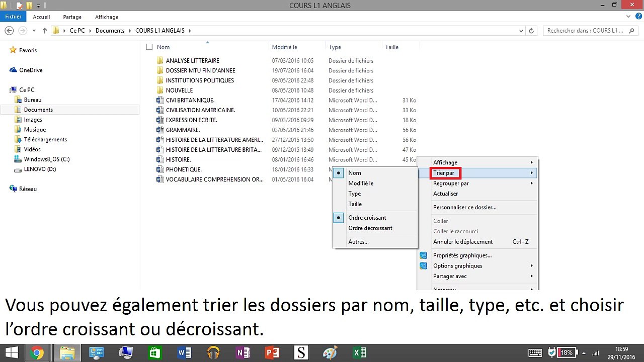The image size is (644, 362).
Task: Open the Fichier tab
Action: click(14, 17)
